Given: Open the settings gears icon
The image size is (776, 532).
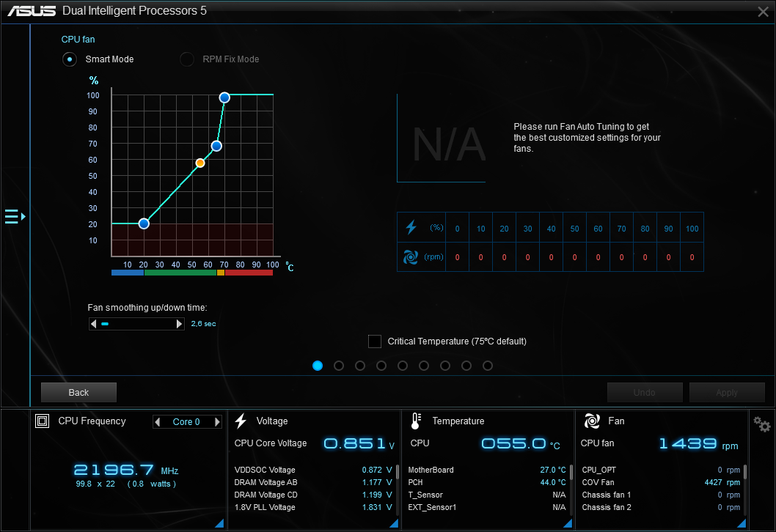Looking at the screenshot, I should coord(761,424).
